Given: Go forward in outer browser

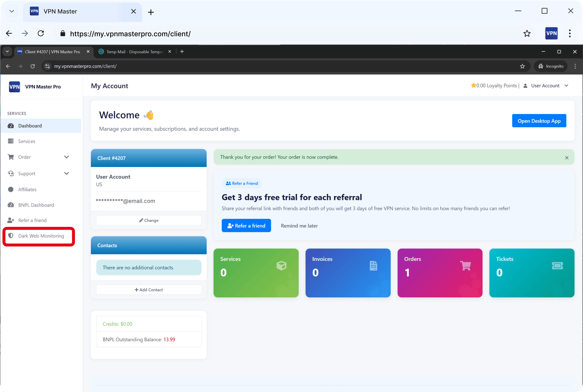Looking at the screenshot, I should pyautogui.click(x=25, y=34).
